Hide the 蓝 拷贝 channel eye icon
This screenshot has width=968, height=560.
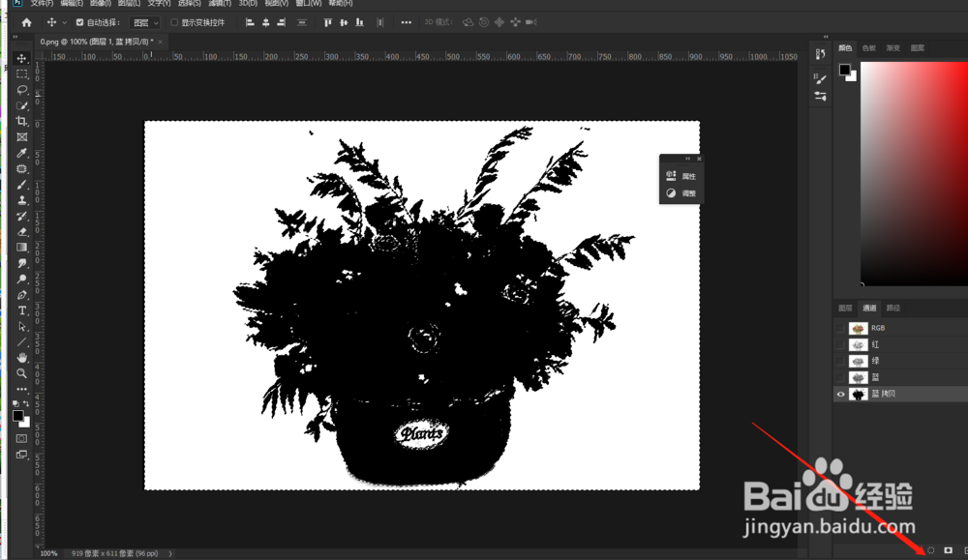(x=840, y=394)
